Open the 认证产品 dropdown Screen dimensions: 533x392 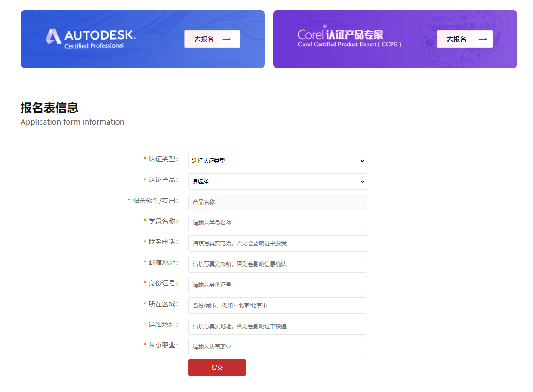click(x=277, y=182)
